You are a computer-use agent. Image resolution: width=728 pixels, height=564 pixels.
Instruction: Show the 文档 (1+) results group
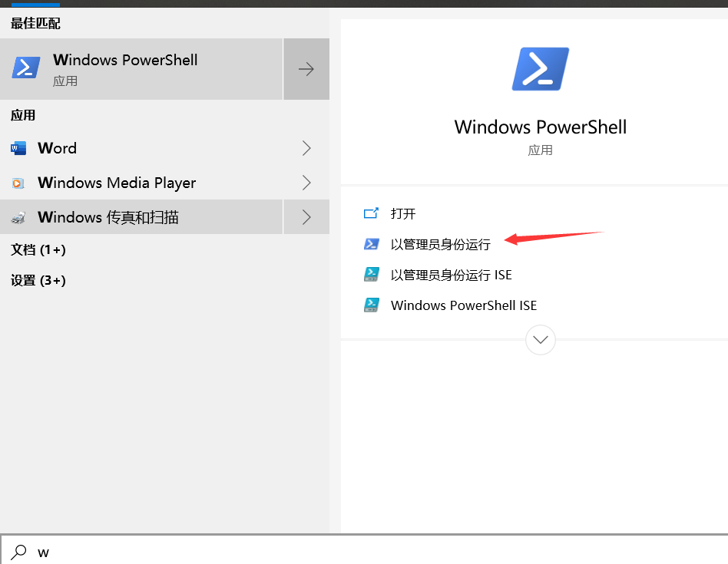coord(38,250)
